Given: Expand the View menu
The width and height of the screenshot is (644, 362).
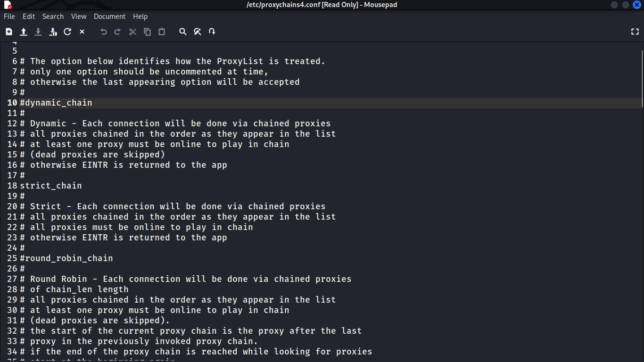Looking at the screenshot, I should click(79, 16).
